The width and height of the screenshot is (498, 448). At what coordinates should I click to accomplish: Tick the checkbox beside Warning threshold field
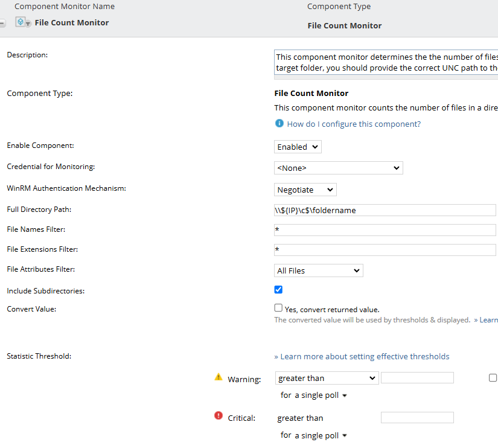pos(493,378)
